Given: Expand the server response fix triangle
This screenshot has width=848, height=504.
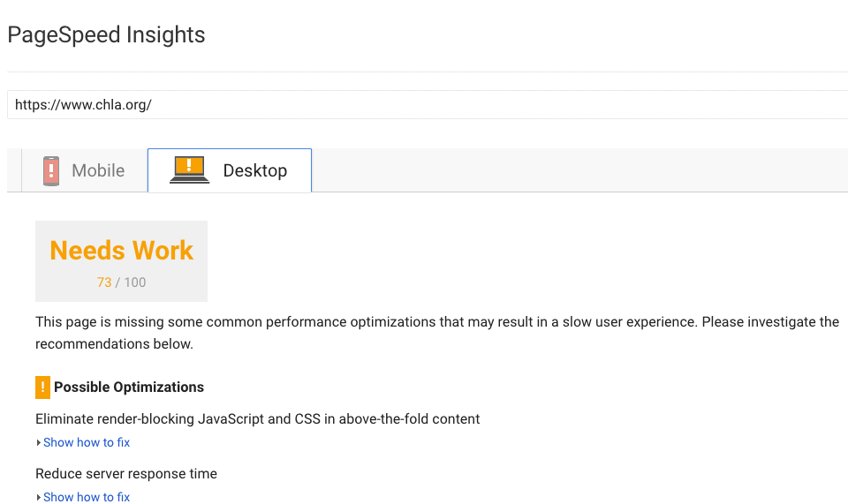Looking at the screenshot, I should (38, 498).
